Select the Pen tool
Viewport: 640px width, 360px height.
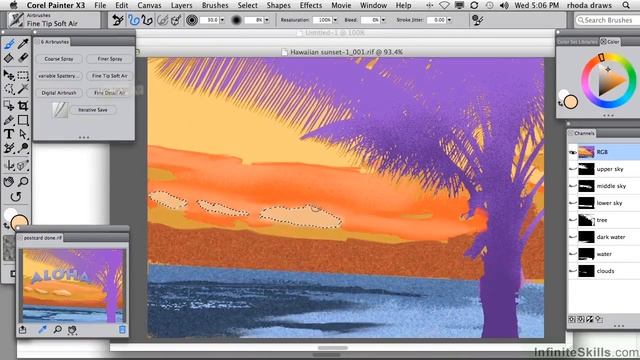[x=9, y=120]
